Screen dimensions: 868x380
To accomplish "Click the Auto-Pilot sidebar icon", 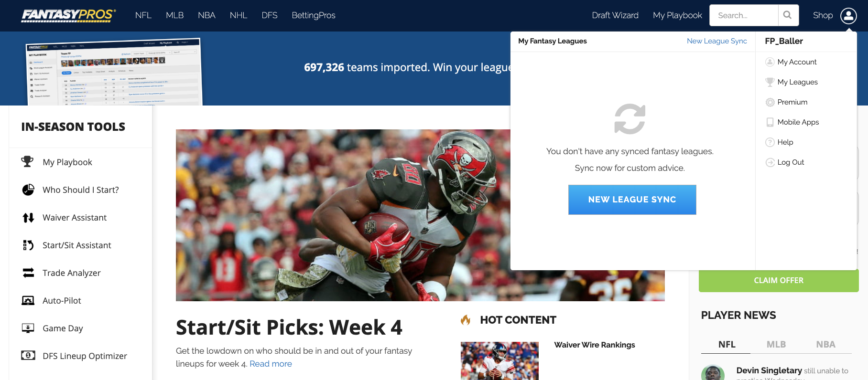I will pos(28,300).
